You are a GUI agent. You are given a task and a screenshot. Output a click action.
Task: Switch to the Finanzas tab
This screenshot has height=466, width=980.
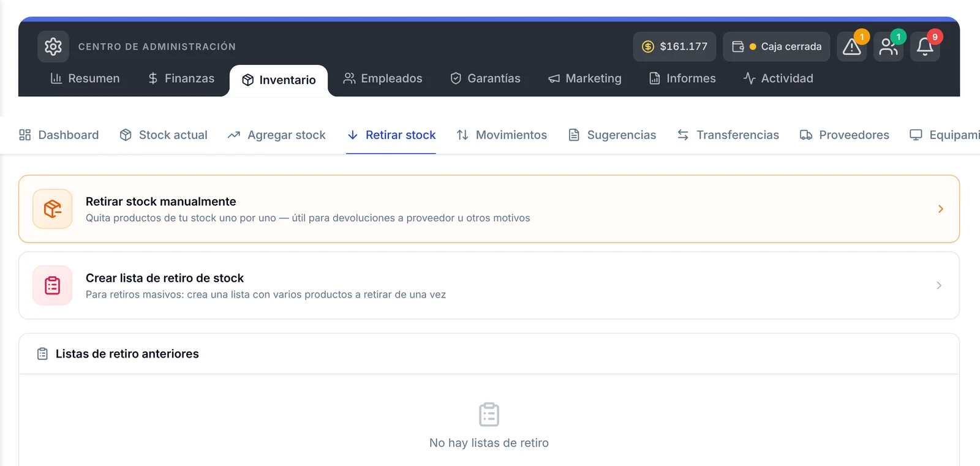pyautogui.click(x=181, y=78)
